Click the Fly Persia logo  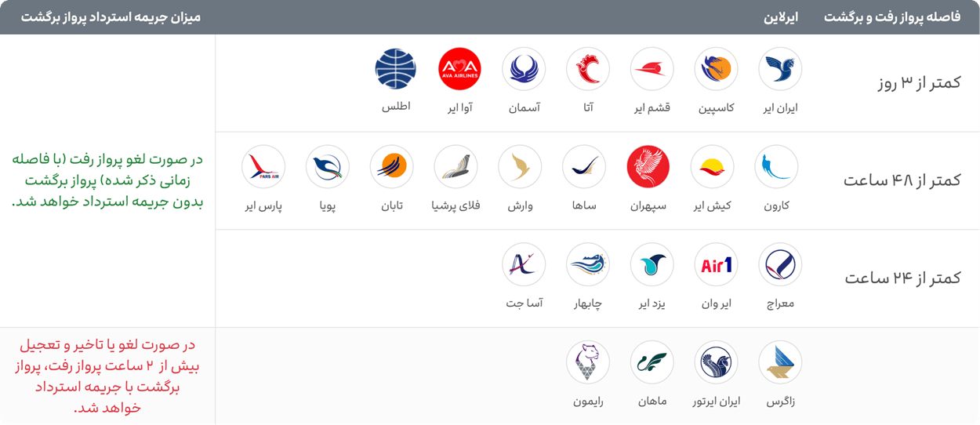(456, 167)
